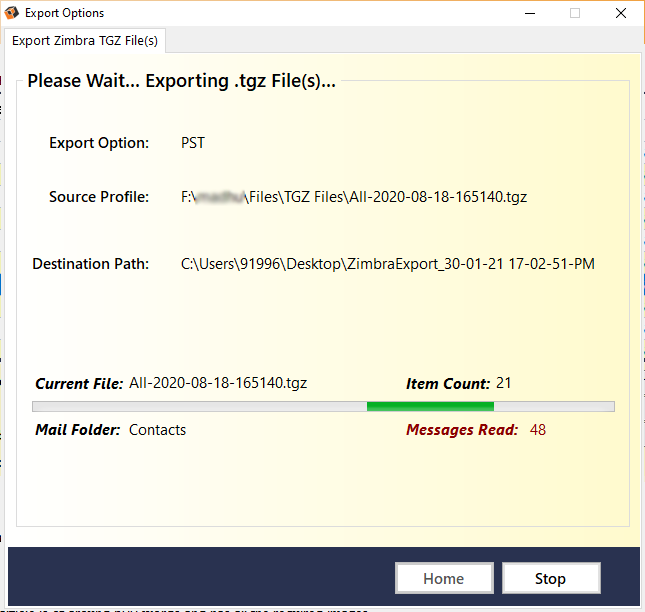Image resolution: width=645 pixels, height=612 pixels.
Task: Click the Export Option label
Action: (x=99, y=143)
